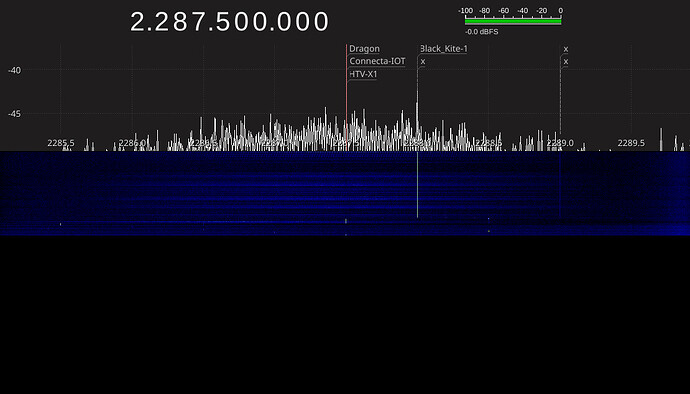Viewport: 690px width, 394px height.
Task: Click the bright carrier trace in the waterfall
Action: click(x=418, y=185)
